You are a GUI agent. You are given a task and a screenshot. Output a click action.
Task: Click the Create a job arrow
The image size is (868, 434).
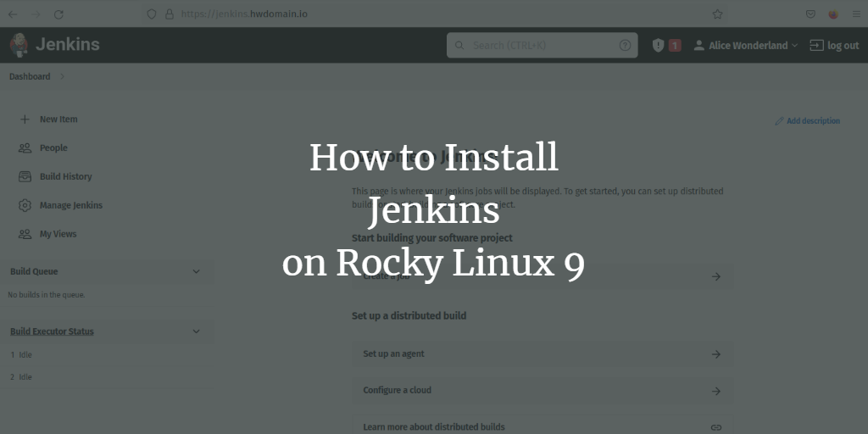[716, 276]
